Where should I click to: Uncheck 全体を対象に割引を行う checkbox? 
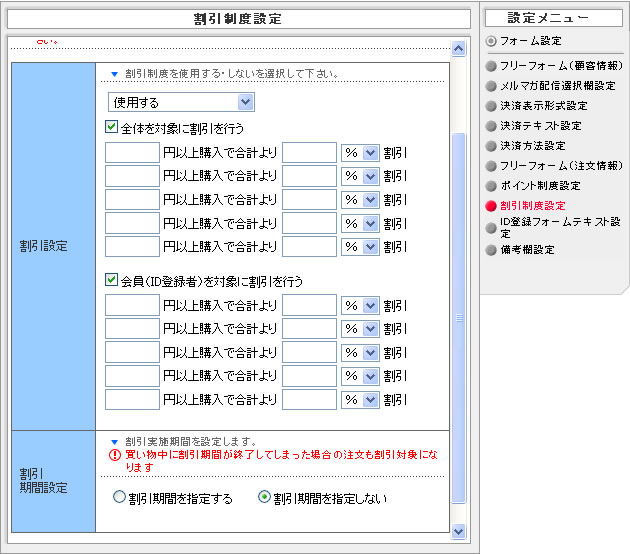(112, 128)
